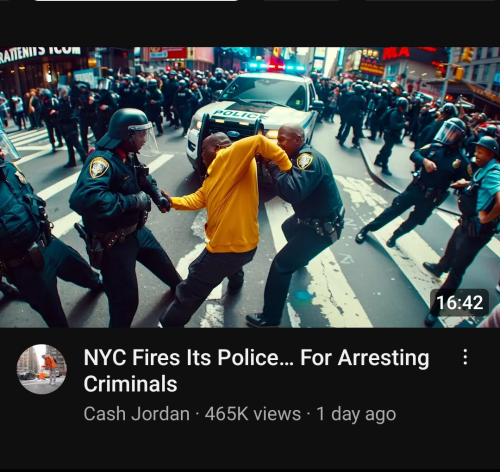Select the middle gray bar at top
Viewport: 500px width, 472px height.
(x=303, y=1)
